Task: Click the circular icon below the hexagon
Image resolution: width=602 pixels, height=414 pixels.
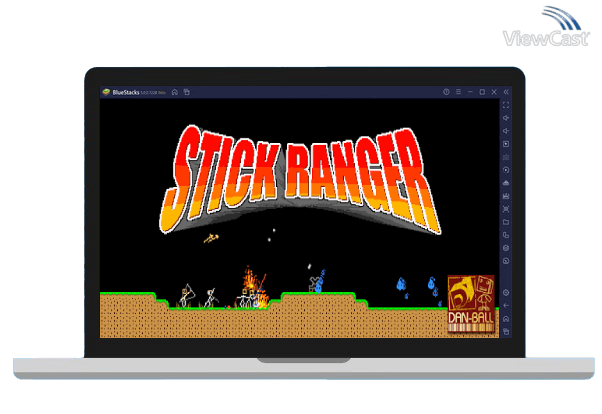Action: 506,261
